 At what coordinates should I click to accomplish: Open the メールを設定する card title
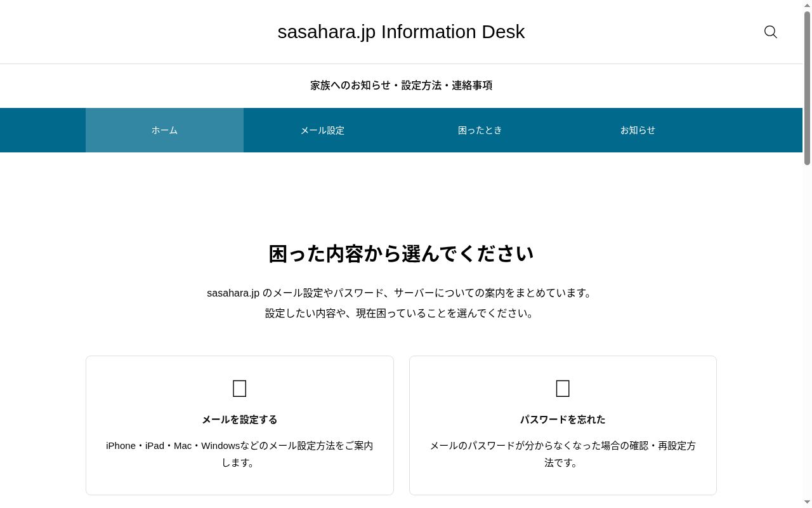pyautogui.click(x=239, y=420)
